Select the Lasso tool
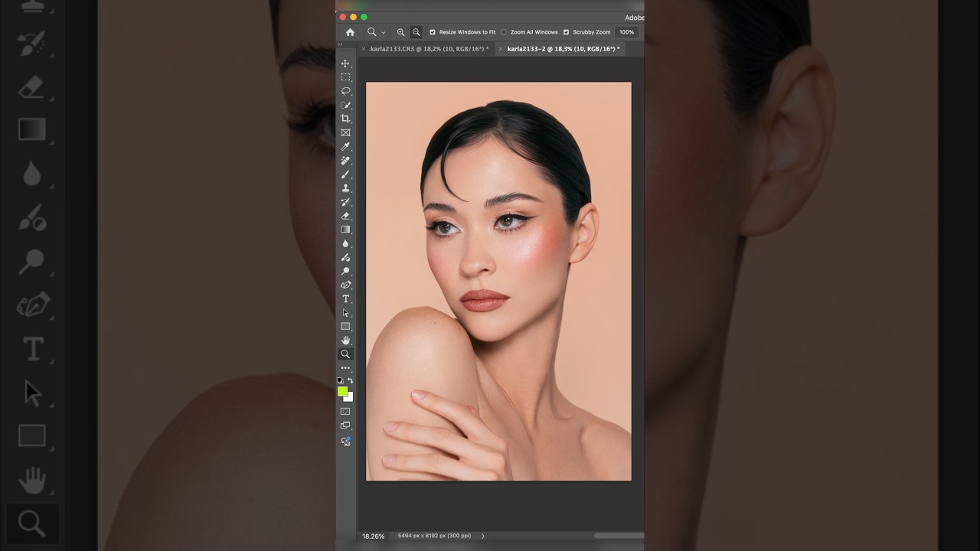This screenshot has height=551, width=980. pyautogui.click(x=345, y=91)
